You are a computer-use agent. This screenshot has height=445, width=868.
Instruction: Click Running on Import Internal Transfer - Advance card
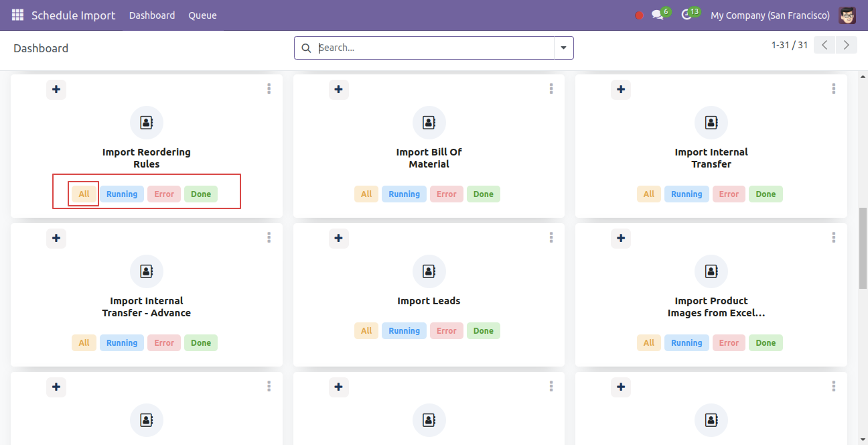click(122, 343)
